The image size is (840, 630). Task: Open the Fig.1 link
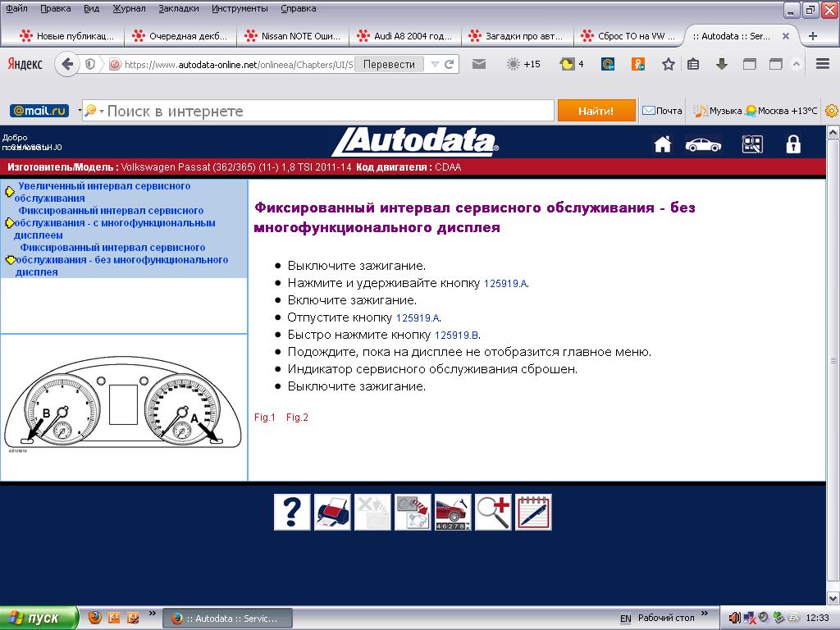click(265, 418)
